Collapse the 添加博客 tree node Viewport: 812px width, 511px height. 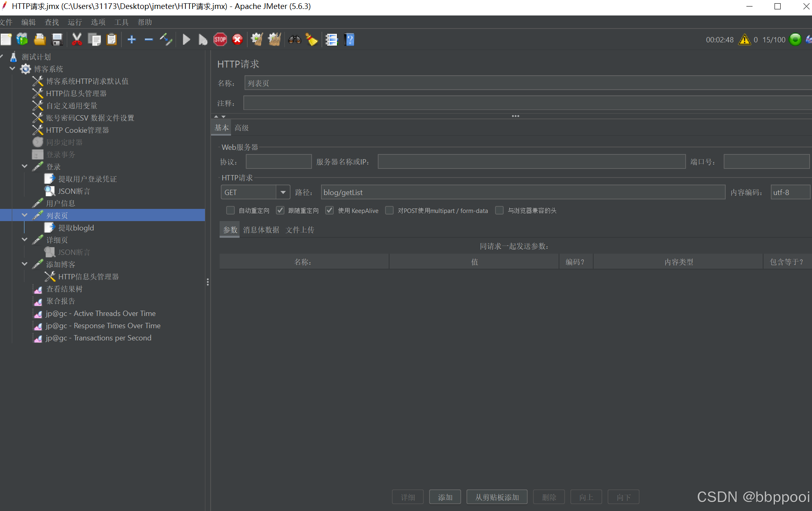tap(24, 264)
